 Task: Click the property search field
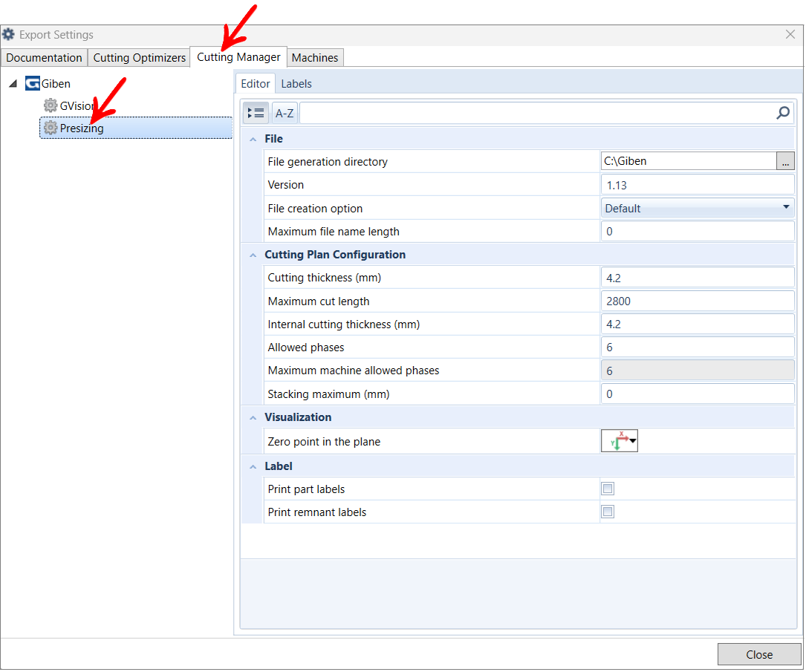[x=537, y=113]
